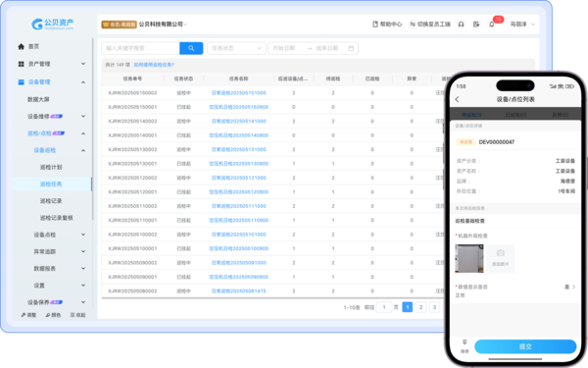Open the 马羽洋 user menu dropdown
The image size is (588, 368).
pos(522,24)
